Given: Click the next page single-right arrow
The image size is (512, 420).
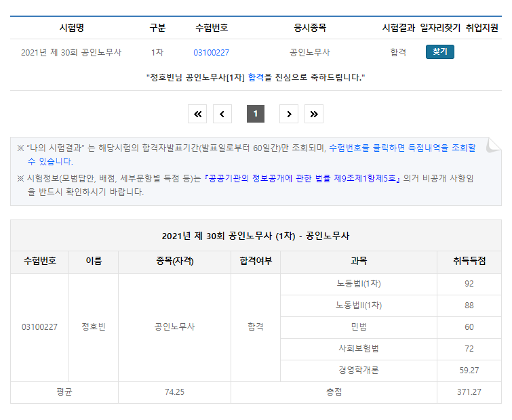Looking at the screenshot, I should 289,114.
